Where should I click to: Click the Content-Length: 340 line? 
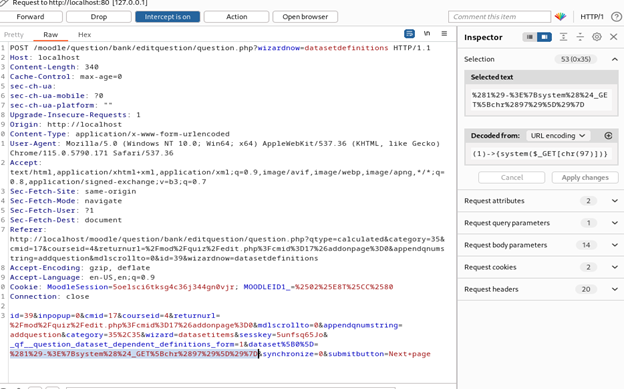pyautogui.click(x=54, y=67)
